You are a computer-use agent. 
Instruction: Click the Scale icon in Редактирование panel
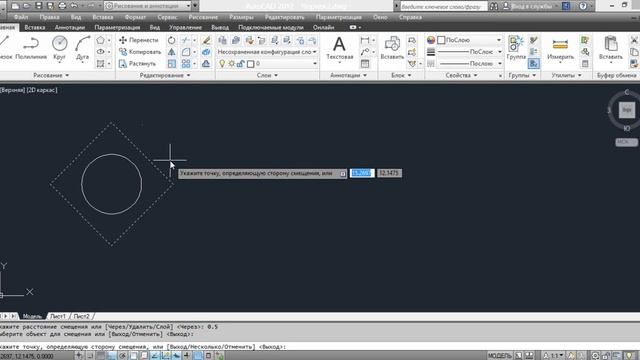tap(172, 64)
